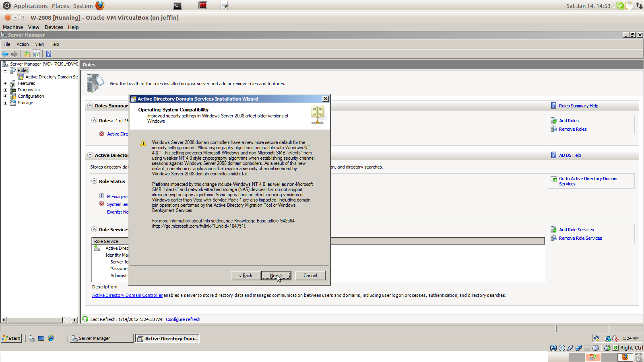Collapse the Roles tree node
The width and height of the screenshot is (644, 362).
(x=6, y=70)
